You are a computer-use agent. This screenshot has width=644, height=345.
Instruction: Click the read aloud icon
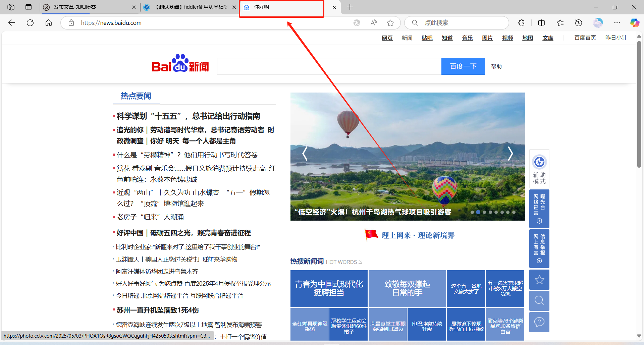374,23
